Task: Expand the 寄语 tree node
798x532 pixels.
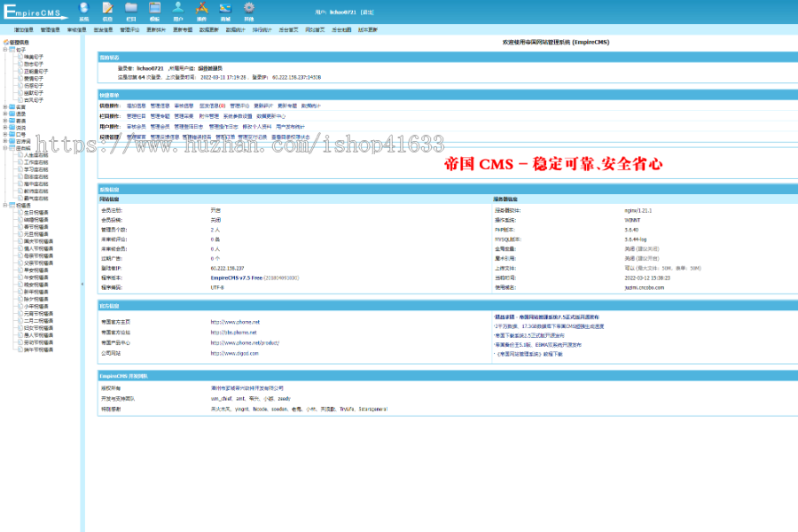Action: coord(5,121)
